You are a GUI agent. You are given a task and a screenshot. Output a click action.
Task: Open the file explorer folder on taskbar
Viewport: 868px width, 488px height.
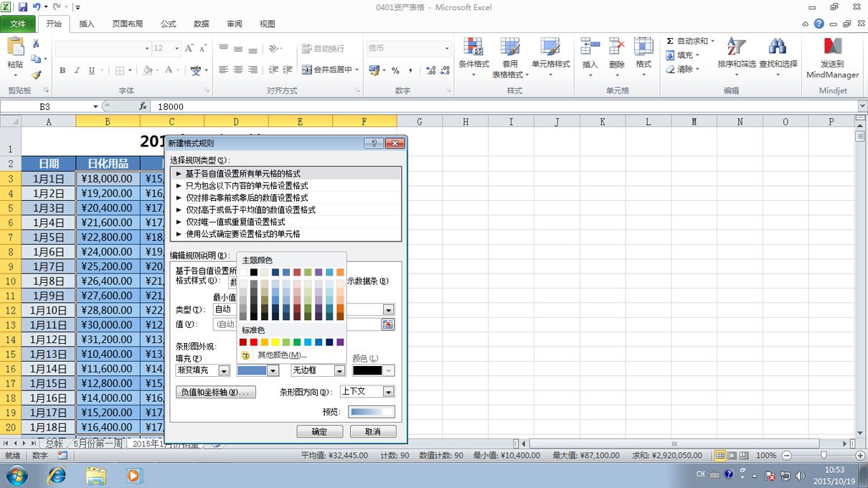click(x=96, y=474)
